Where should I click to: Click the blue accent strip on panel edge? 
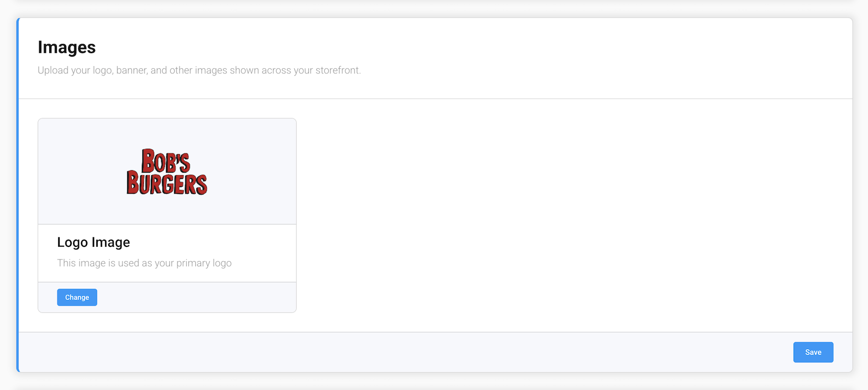coord(18,195)
